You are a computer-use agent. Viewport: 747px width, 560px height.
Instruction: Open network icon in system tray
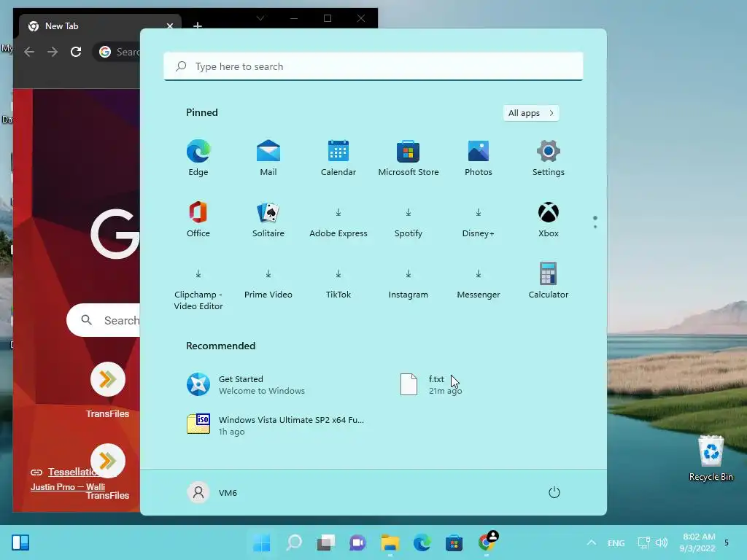coord(643,542)
